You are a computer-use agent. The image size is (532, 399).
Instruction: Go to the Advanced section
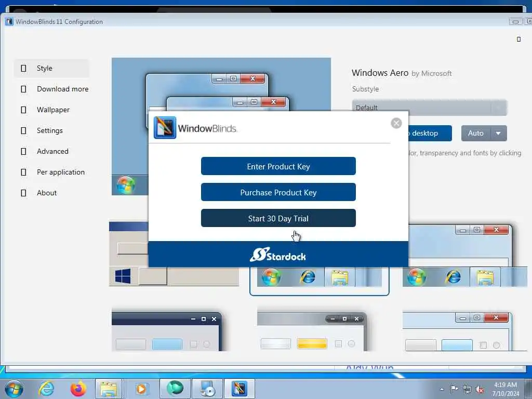click(52, 151)
